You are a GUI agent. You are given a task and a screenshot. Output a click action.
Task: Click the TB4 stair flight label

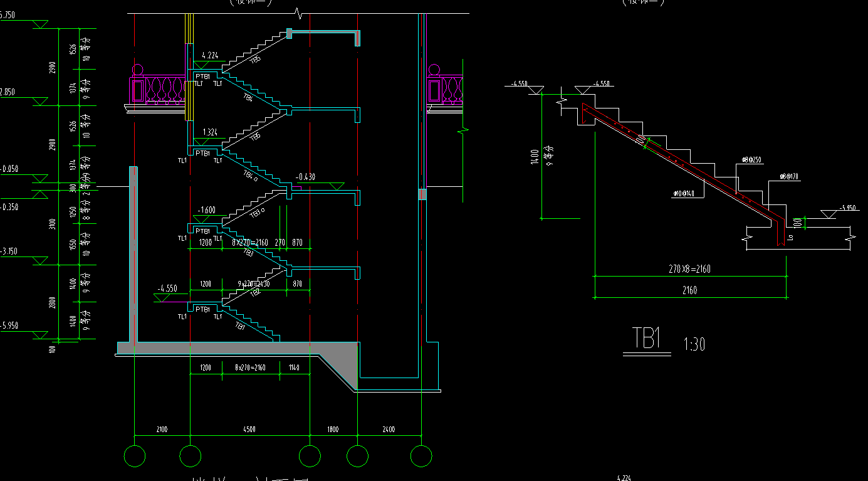[249, 98]
